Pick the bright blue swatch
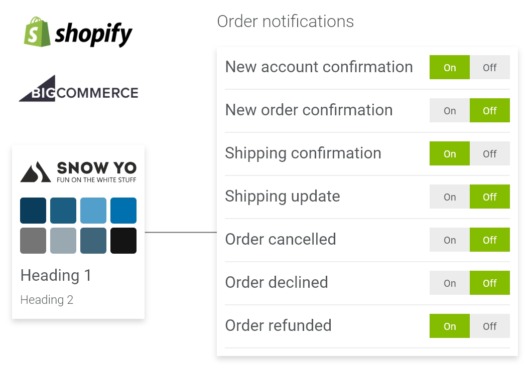 point(123,211)
